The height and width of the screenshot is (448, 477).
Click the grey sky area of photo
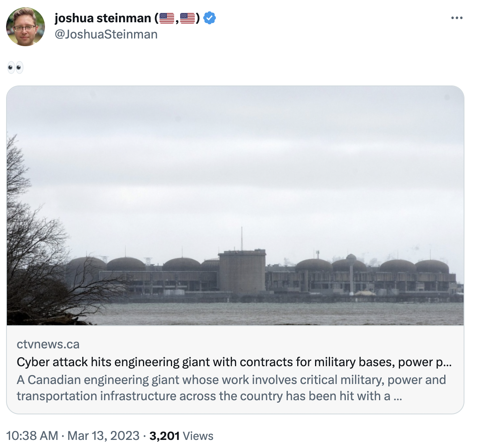click(243, 154)
